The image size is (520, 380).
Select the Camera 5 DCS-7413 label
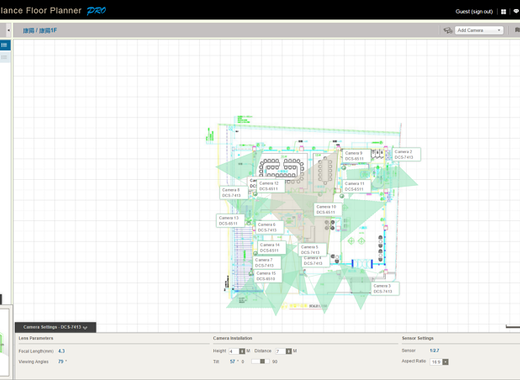[x=312, y=250]
